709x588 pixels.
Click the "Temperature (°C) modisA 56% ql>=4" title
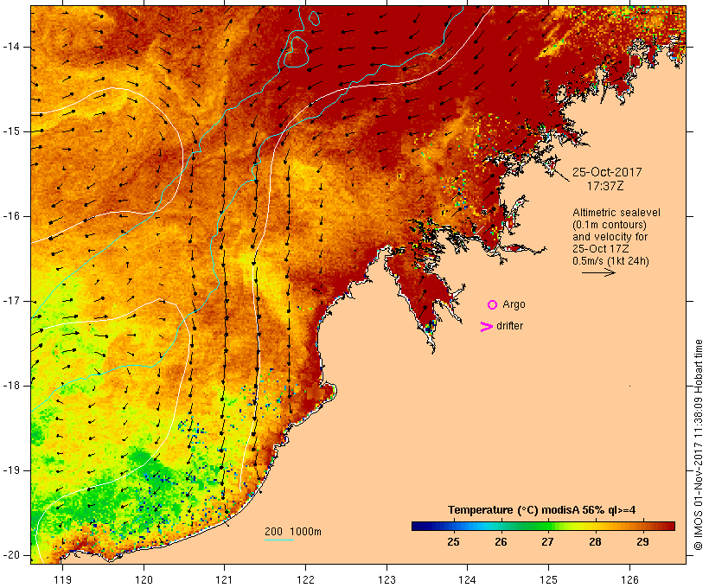click(x=542, y=510)
